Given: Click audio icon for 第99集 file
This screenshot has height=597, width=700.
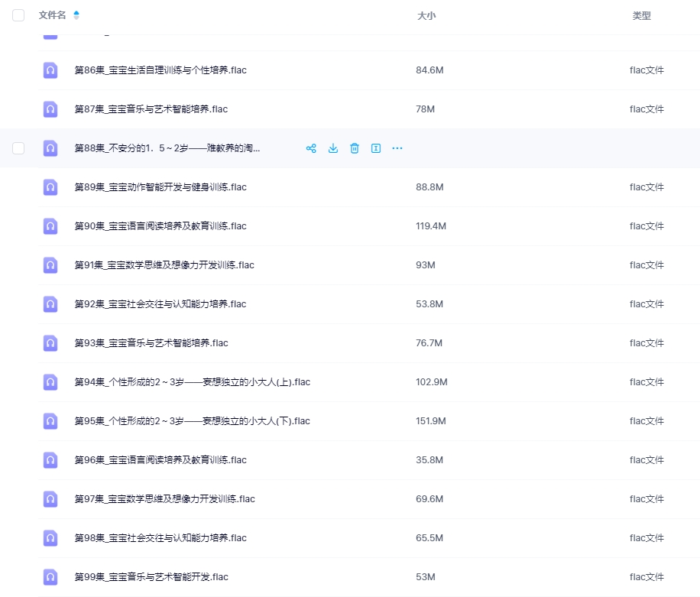Looking at the screenshot, I should pos(50,576).
